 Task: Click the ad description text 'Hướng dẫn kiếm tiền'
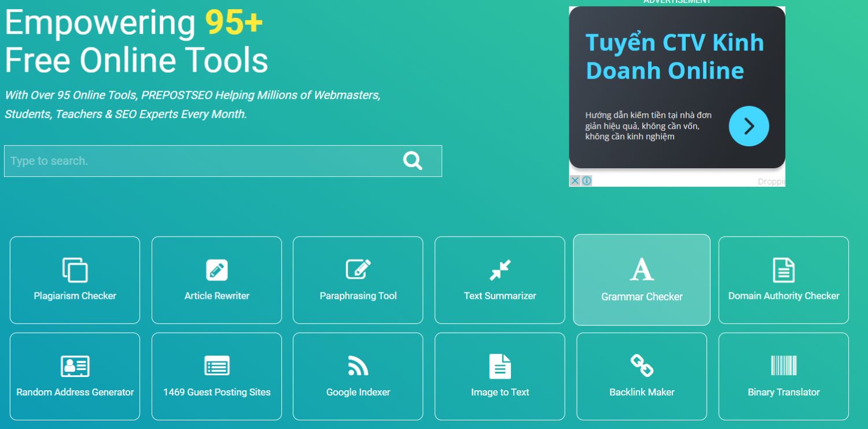tap(648, 126)
